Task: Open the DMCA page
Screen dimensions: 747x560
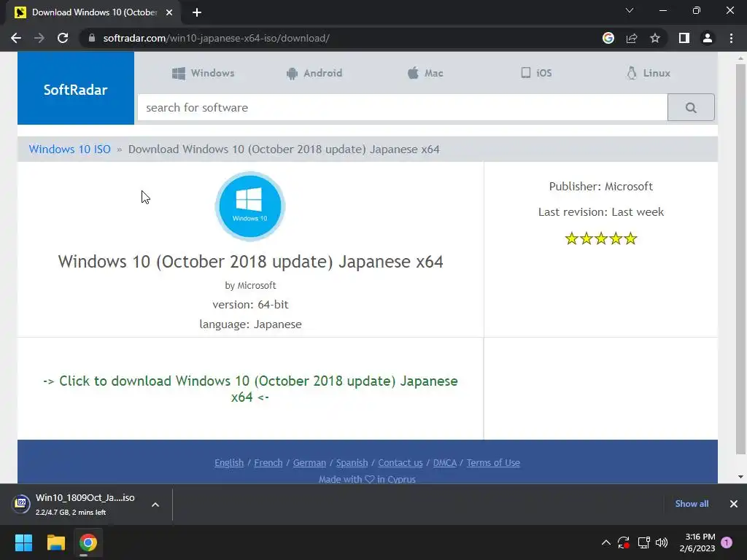Action: click(x=444, y=462)
